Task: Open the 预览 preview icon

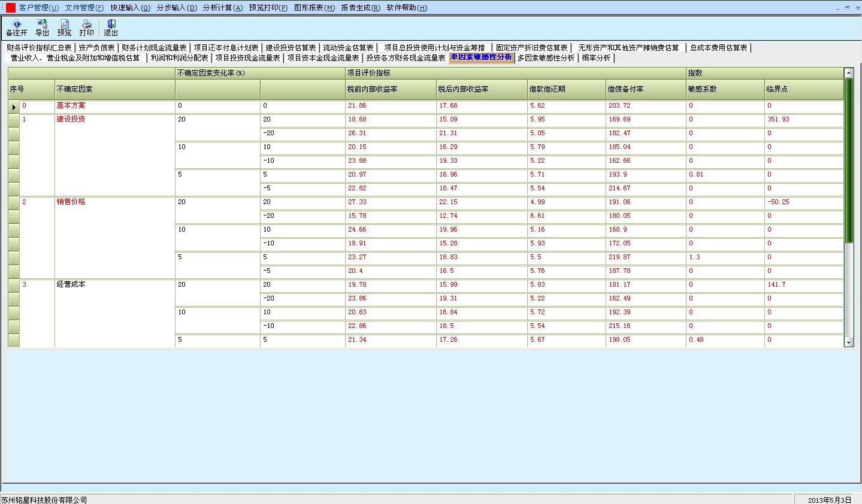Action: coord(64,28)
